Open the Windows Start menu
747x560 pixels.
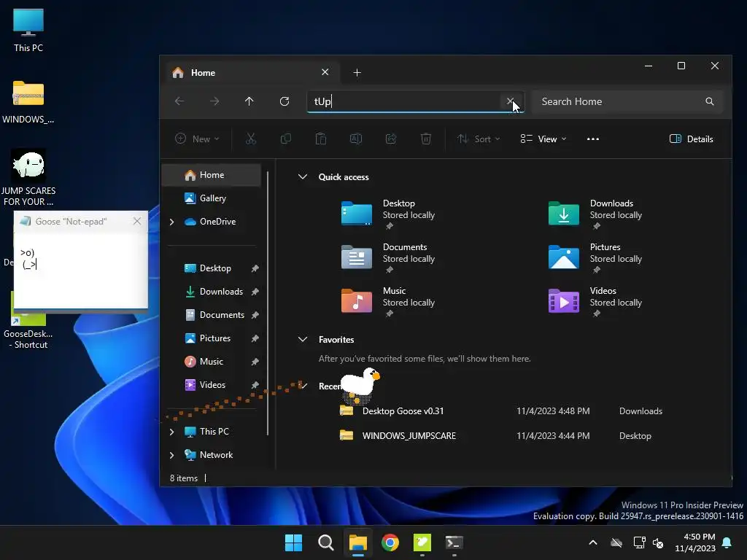pos(293,542)
